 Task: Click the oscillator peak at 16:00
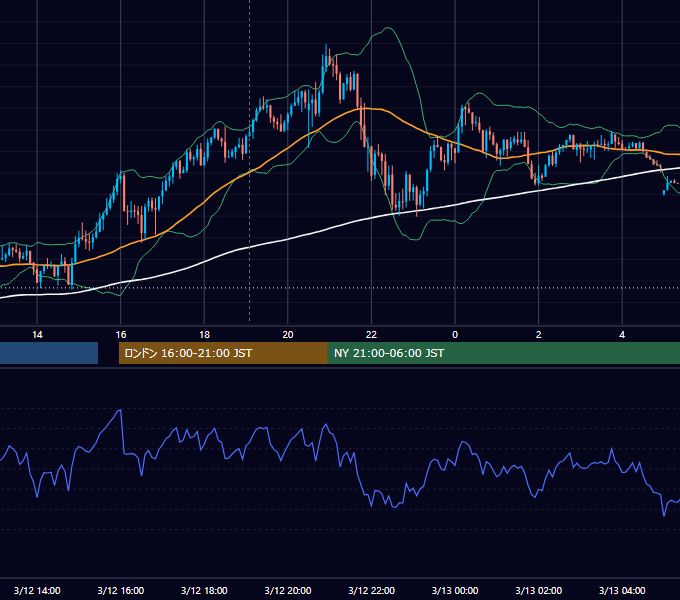[x=120, y=410]
